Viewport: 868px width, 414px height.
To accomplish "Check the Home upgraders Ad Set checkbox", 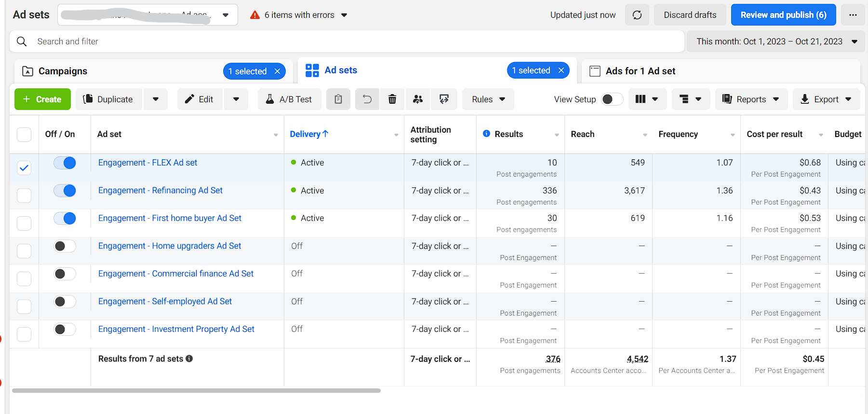I will (24, 251).
